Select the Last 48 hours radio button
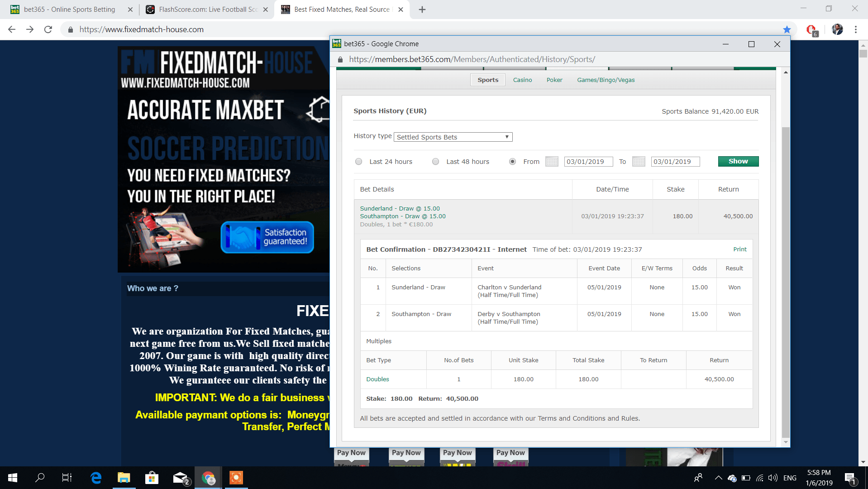Screen dimensions: 868x489 coord(436,162)
